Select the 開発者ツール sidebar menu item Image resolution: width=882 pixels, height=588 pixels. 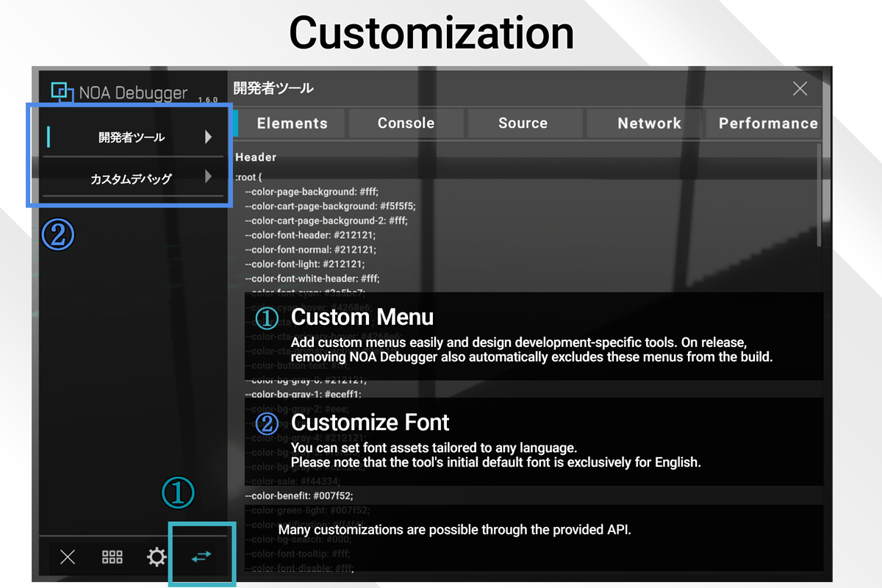coord(132,137)
